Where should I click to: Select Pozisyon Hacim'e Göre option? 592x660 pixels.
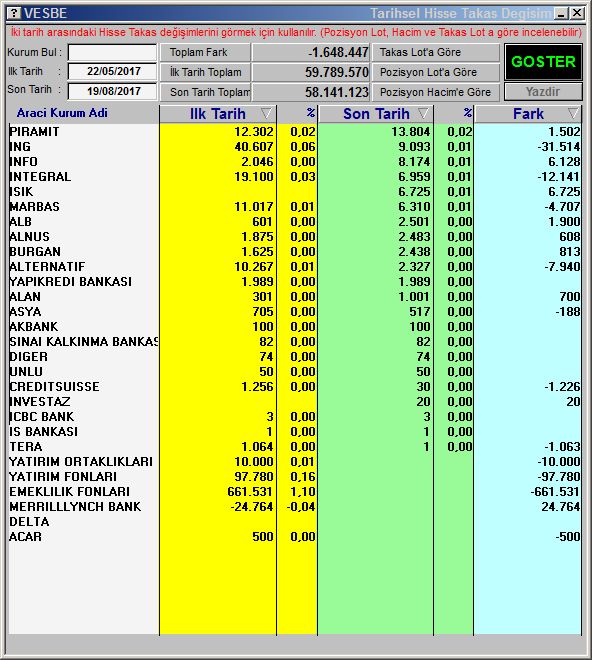coord(436,92)
